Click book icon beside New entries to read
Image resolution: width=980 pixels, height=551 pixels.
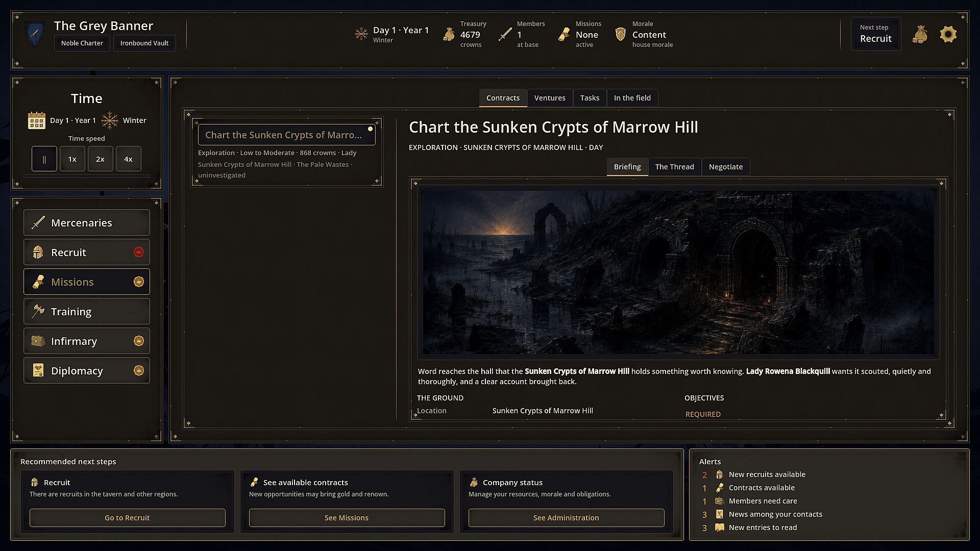click(720, 528)
